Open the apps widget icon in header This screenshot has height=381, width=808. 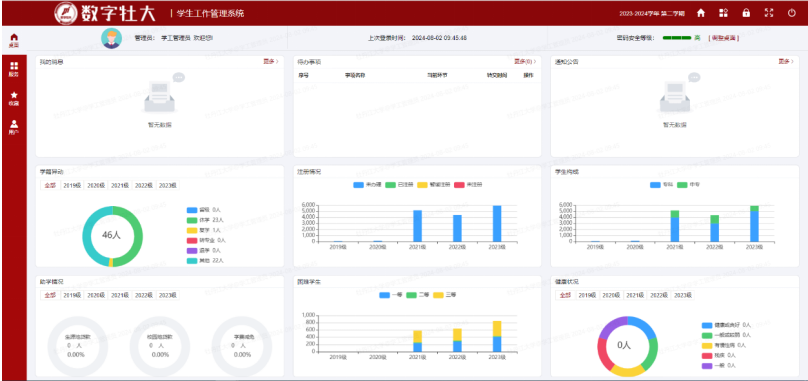(723, 13)
